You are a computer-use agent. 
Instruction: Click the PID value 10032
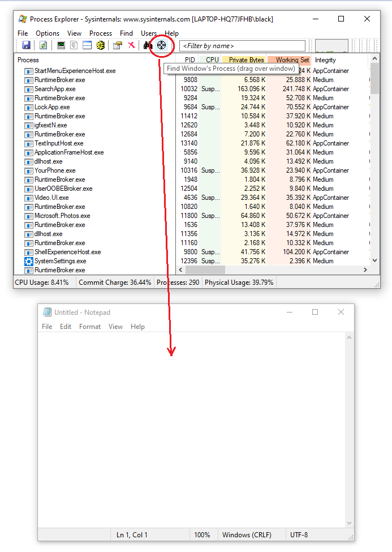(189, 89)
